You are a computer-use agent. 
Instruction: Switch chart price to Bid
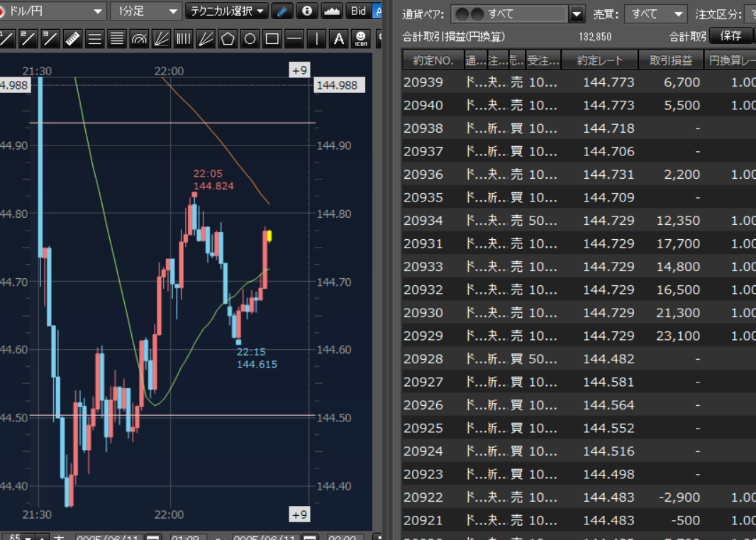(359, 11)
